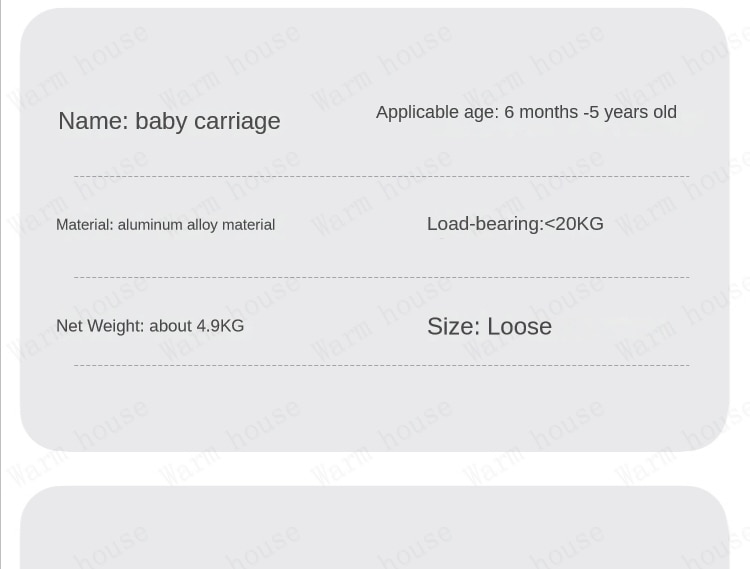The height and width of the screenshot is (569, 750).
Task: Click the second gray card below specifications
Action: (375, 528)
